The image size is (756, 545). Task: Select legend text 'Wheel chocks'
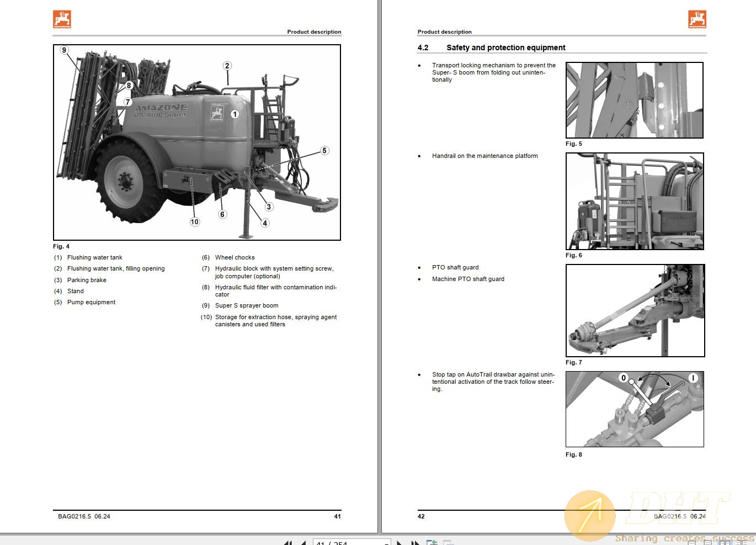pyautogui.click(x=235, y=257)
